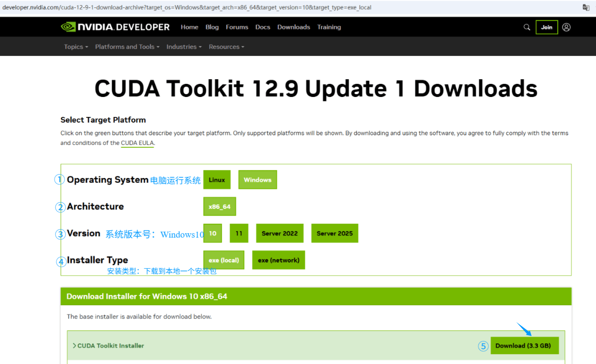Click 'Download Installer for Windows 10 x86_64' header
Screen dimensions: 596x364
(147, 296)
